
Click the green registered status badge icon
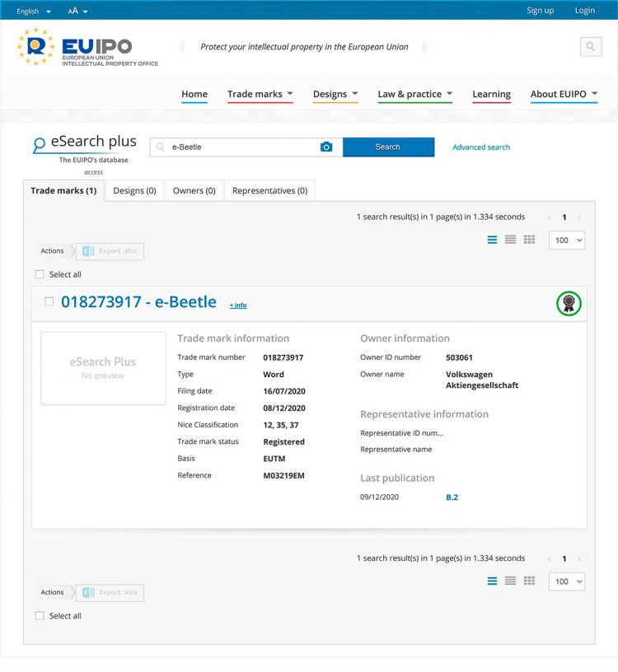[x=569, y=303]
